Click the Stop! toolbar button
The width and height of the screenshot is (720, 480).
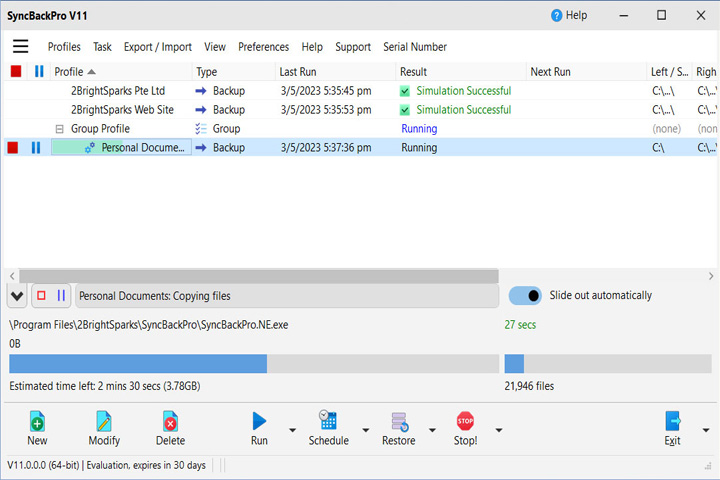(465, 429)
